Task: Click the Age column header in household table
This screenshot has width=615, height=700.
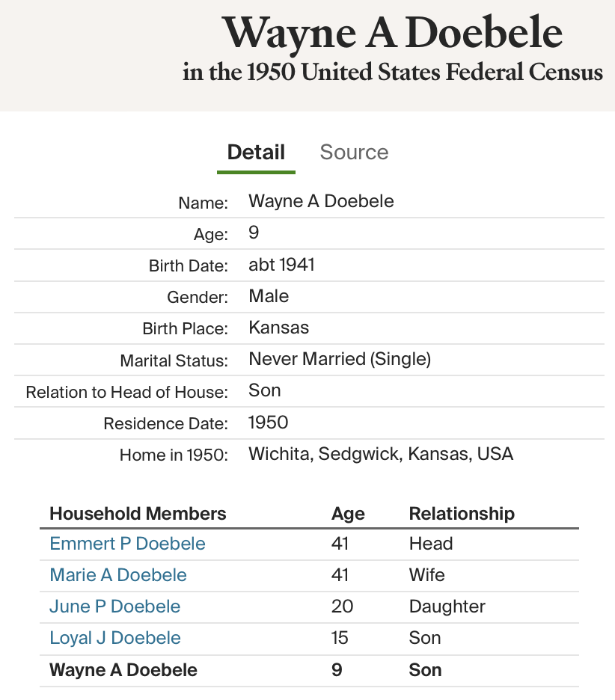Action: (x=348, y=514)
